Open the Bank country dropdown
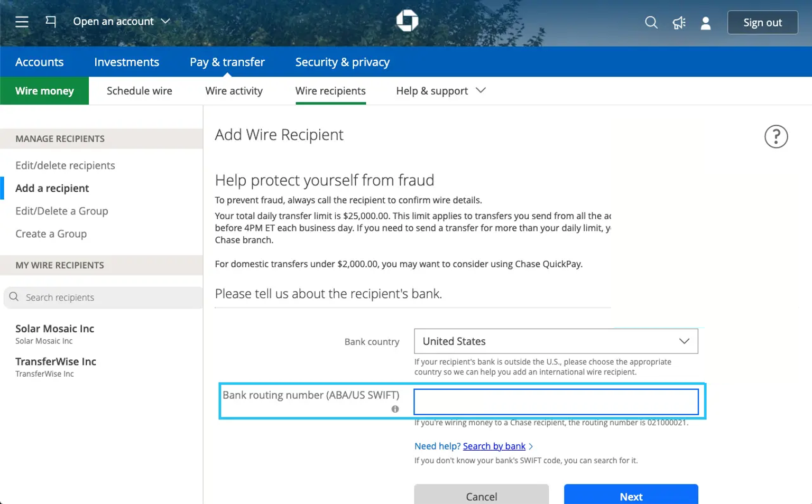Image resolution: width=812 pixels, height=504 pixels. coord(556,341)
